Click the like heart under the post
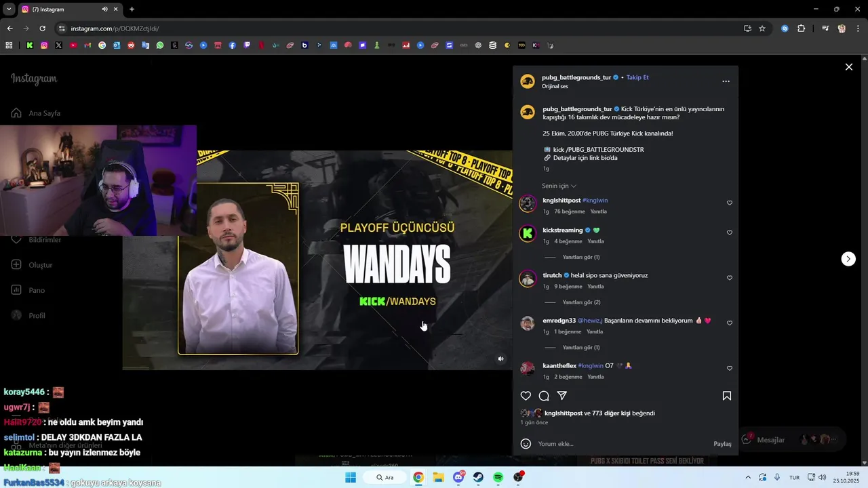 526,396
